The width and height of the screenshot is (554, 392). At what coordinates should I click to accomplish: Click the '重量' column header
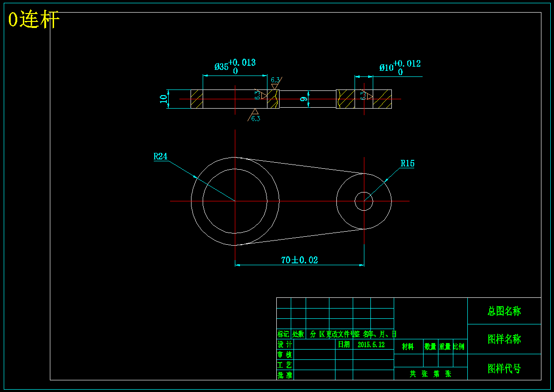pos(445,347)
